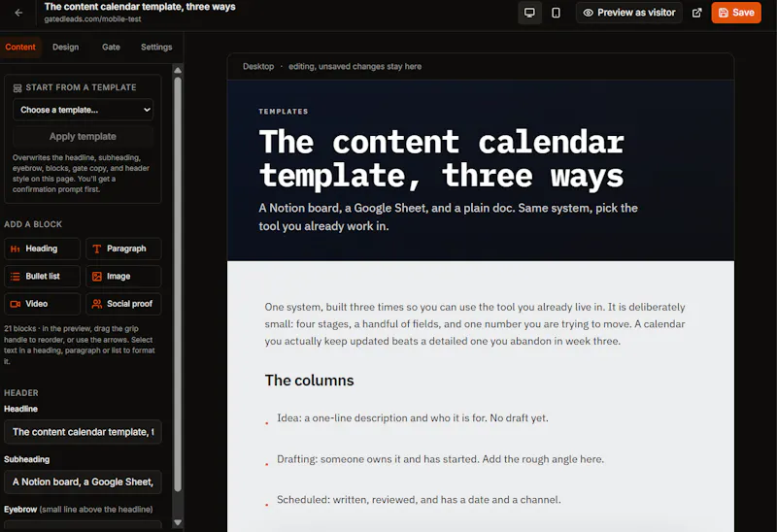This screenshot has width=777, height=532.
Task: Click sidebar scrollbar up arrow
Action: pyautogui.click(x=178, y=70)
